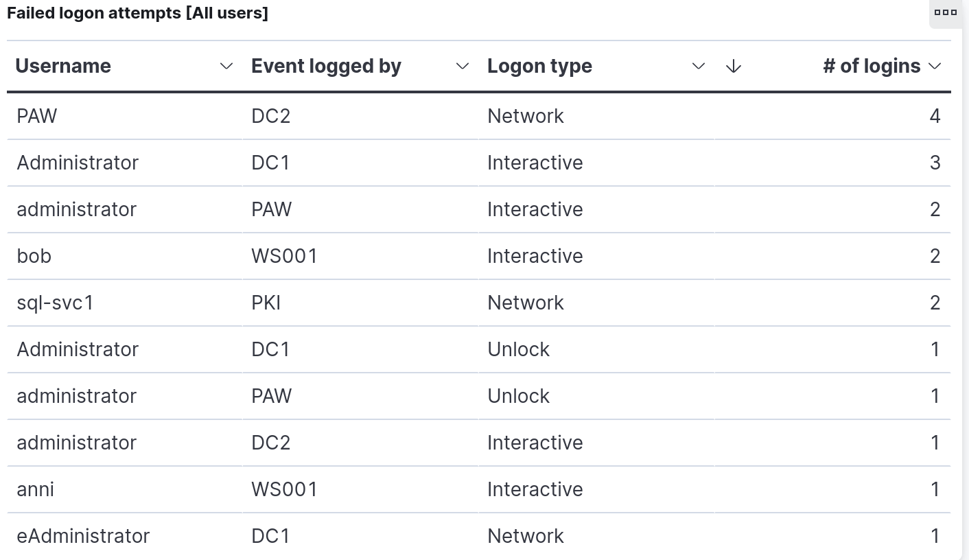Click the login count 3 cell

[x=832, y=163]
